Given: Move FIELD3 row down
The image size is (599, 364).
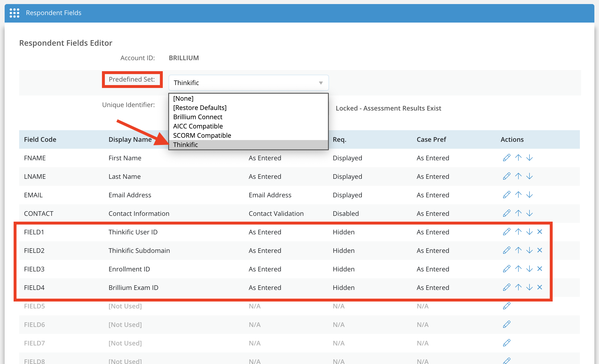Looking at the screenshot, I should point(529,269).
